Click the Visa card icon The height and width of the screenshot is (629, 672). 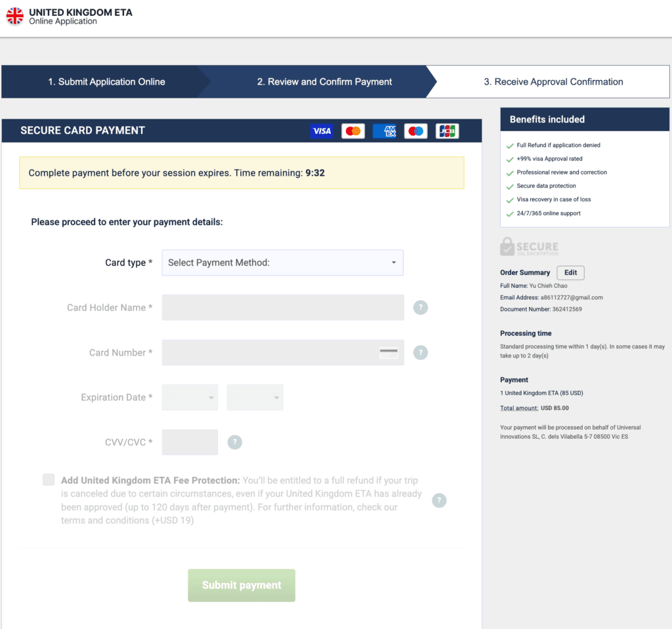[x=322, y=131]
